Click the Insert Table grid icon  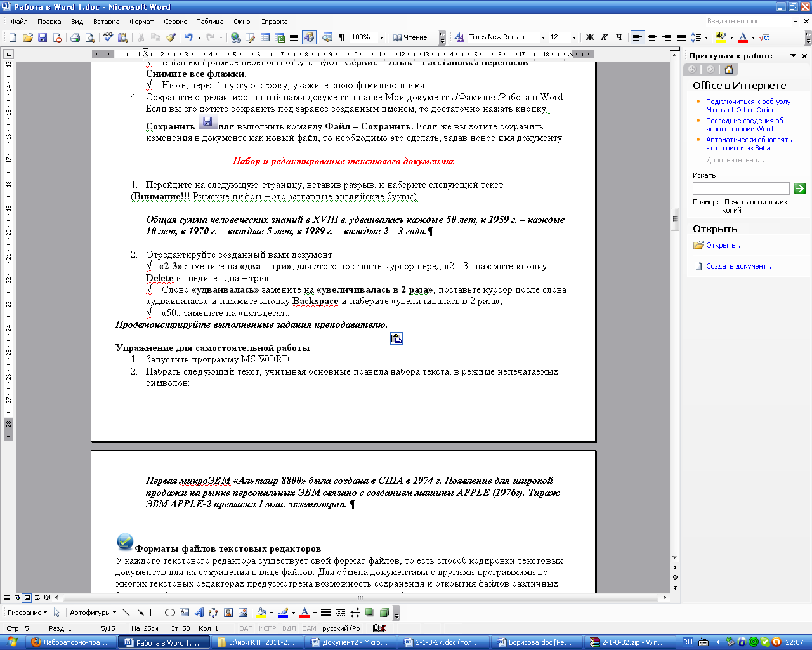click(x=265, y=37)
